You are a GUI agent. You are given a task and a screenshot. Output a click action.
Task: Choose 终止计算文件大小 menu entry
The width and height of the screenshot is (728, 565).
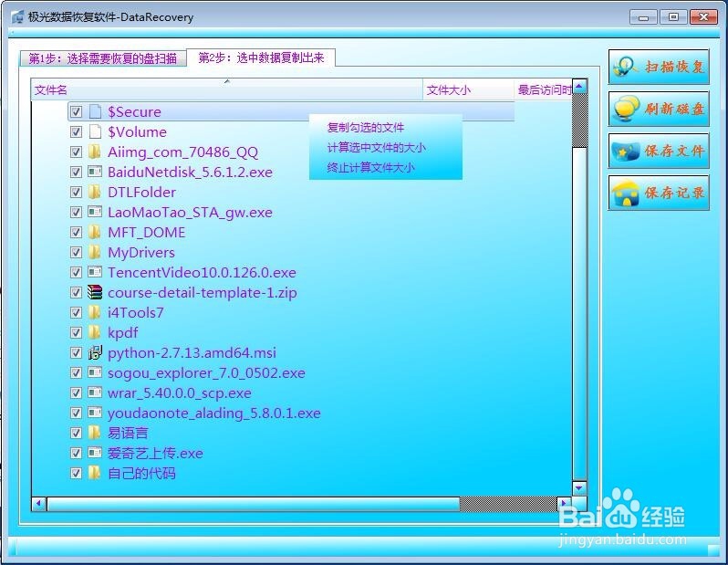point(370,167)
